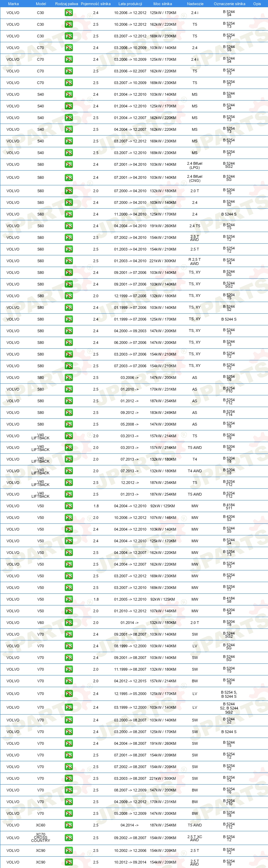Click the 'B 5254 T9' engine code cell
Viewport: 268px width, 868px height.
pyautogui.click(x=229, y=863)
